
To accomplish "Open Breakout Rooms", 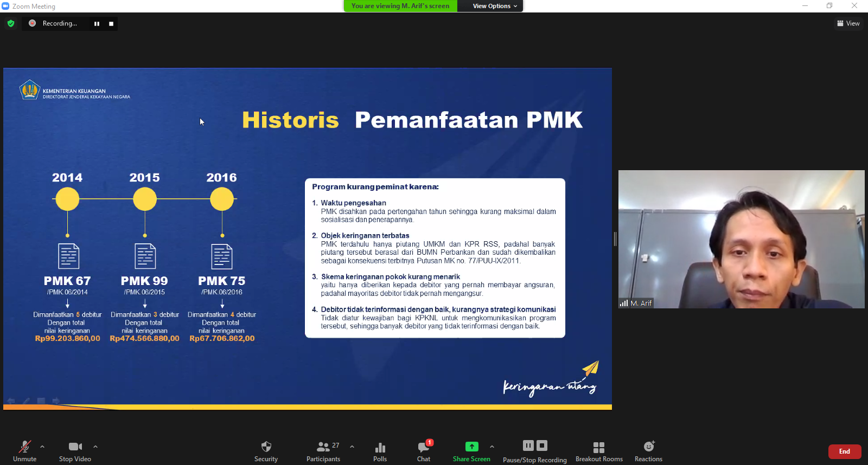I will [x=599, y=450].
